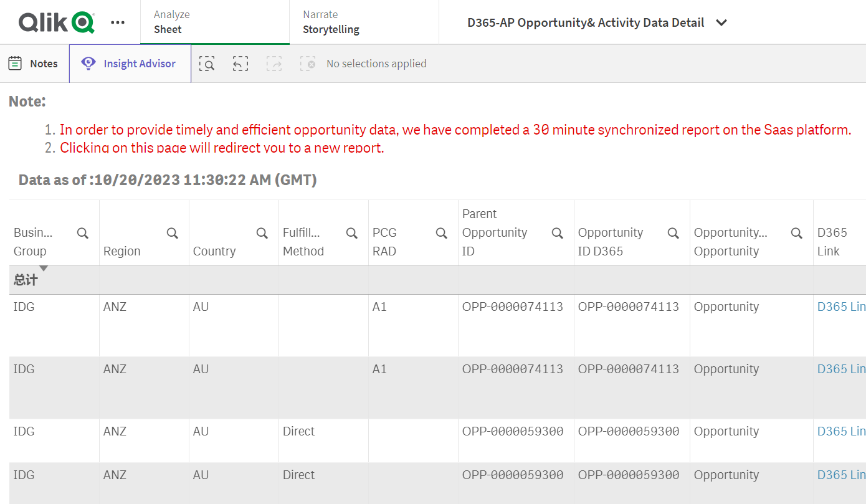Open the D365 Link for the last row
This screenshot has height=504, width=866.
(841, 475)
